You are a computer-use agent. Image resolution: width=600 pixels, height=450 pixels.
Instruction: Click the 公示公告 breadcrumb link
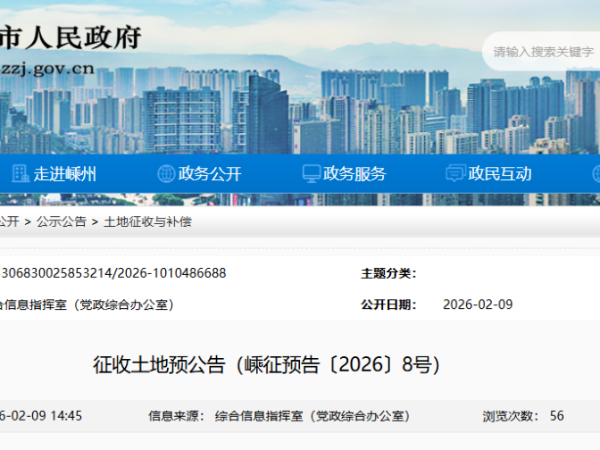point(61,221)
